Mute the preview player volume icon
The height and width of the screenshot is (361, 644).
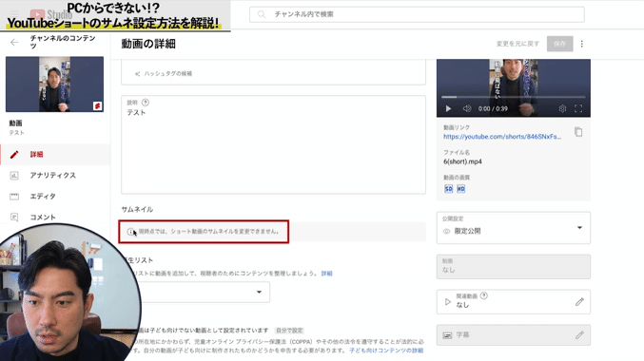[x=467, y=108]
